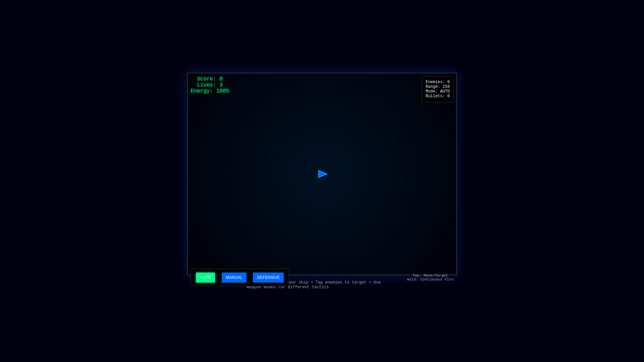Click the Hold: Continuous Fire hint
This screenshot has height=362, width=644.
(430, 280)
